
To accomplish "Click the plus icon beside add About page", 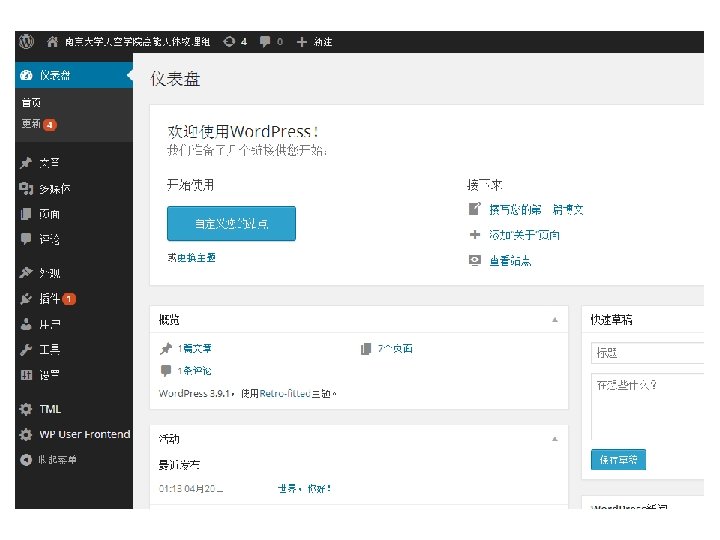I will [474, 235].
